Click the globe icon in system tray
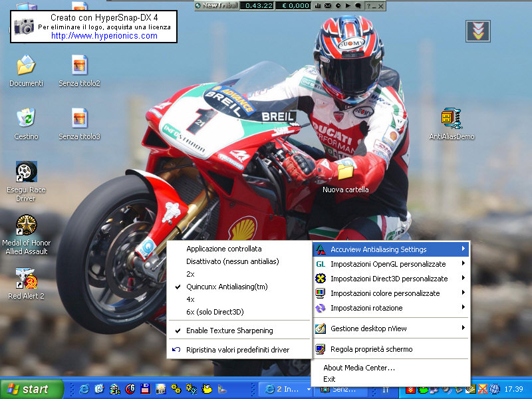This screenshot has width=532, height=399. coord(495,389)
